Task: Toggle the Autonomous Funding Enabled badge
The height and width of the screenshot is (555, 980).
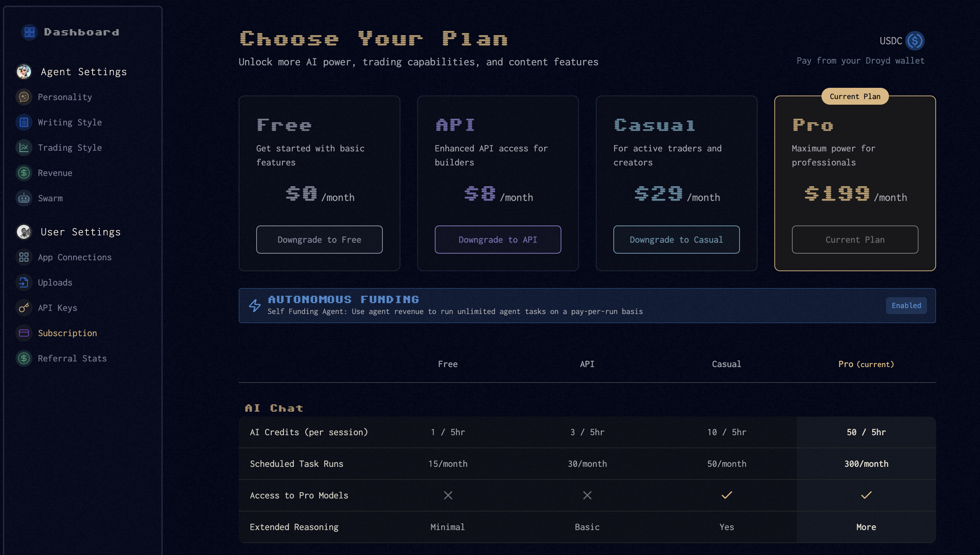Action: (x=906, y=305)
